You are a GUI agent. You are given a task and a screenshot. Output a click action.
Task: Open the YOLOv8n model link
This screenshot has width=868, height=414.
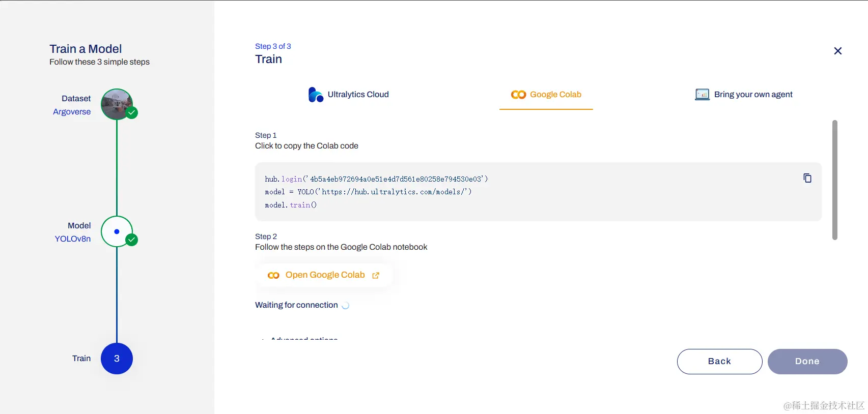tap(73, 239)
